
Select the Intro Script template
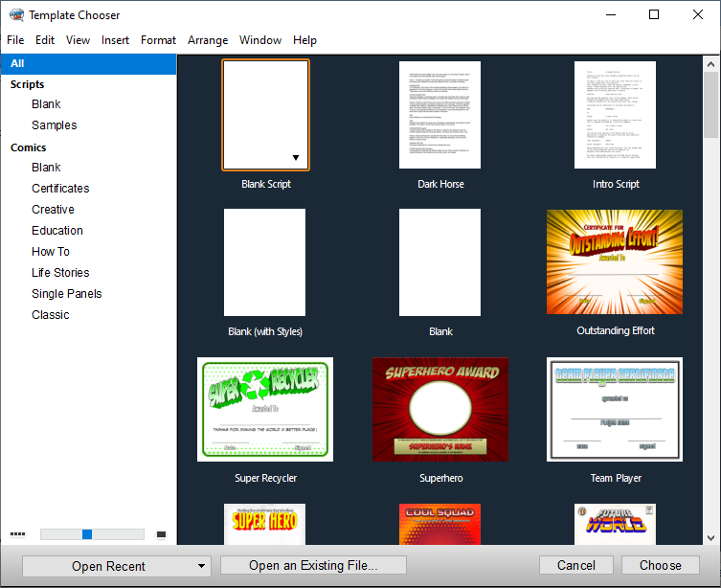(x=615, y=115)
